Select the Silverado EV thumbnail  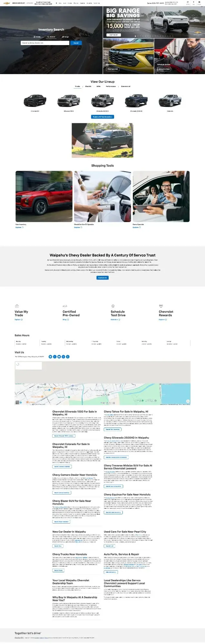point(35,100)
